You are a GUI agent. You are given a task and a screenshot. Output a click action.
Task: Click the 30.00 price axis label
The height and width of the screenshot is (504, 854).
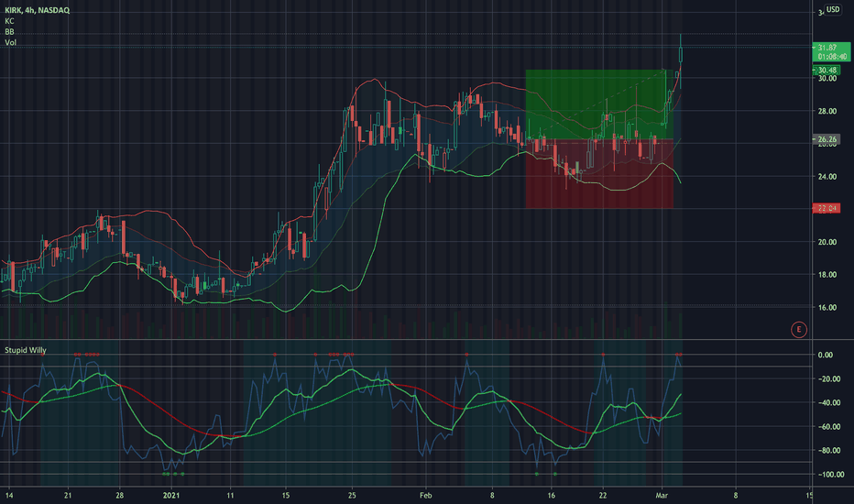tap(827, 79)
